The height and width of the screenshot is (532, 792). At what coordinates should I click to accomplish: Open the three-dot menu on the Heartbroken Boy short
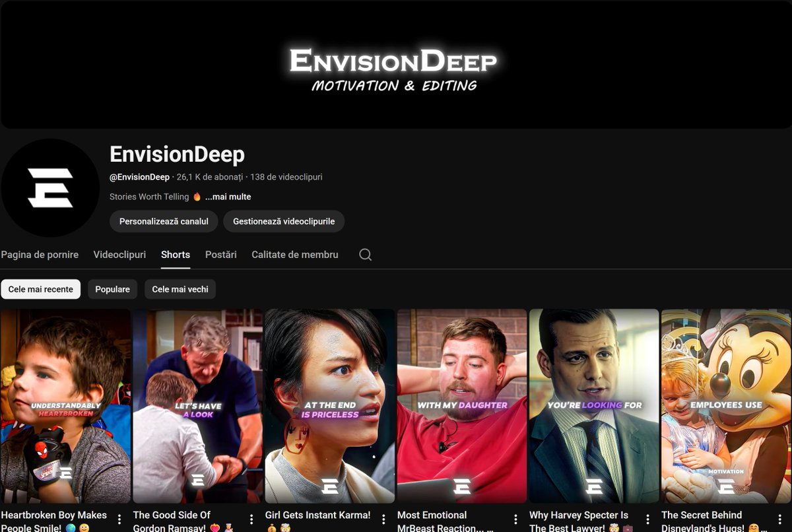pyautogui.click(x=120, y=517)
